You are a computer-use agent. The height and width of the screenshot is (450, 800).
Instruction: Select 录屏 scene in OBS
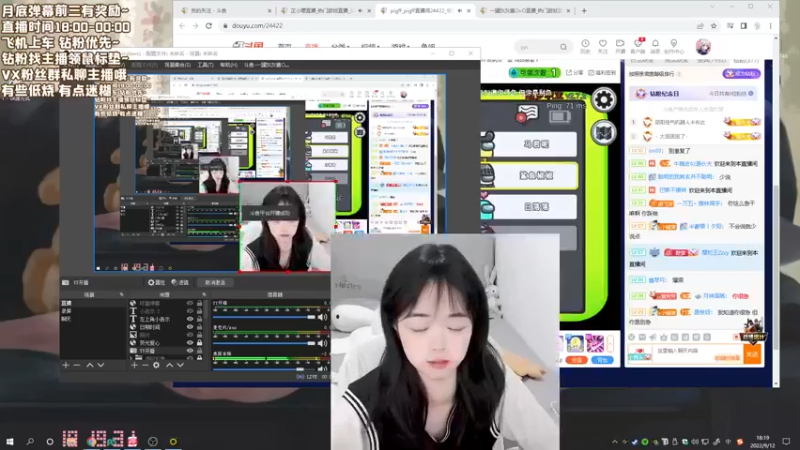(67, 311)
